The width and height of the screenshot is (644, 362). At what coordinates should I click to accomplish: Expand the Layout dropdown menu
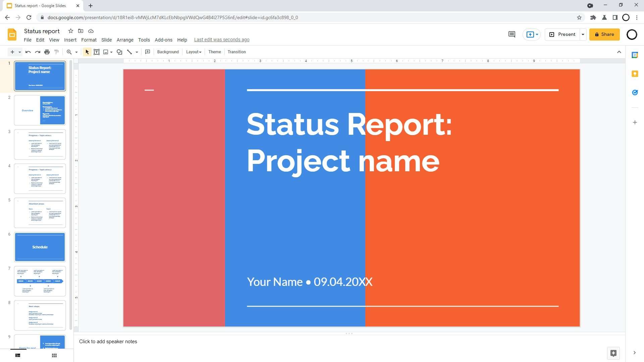click(194, 52)
